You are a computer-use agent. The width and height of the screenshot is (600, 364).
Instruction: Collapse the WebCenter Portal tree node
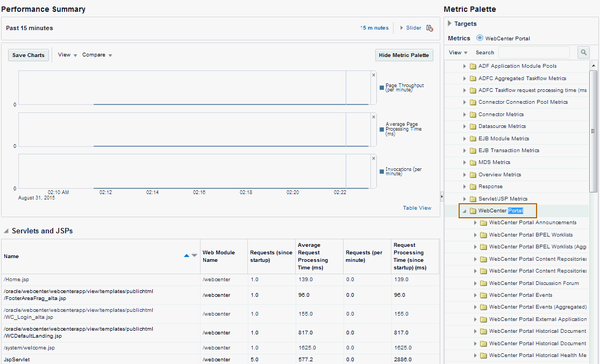(x=465, y=211)
